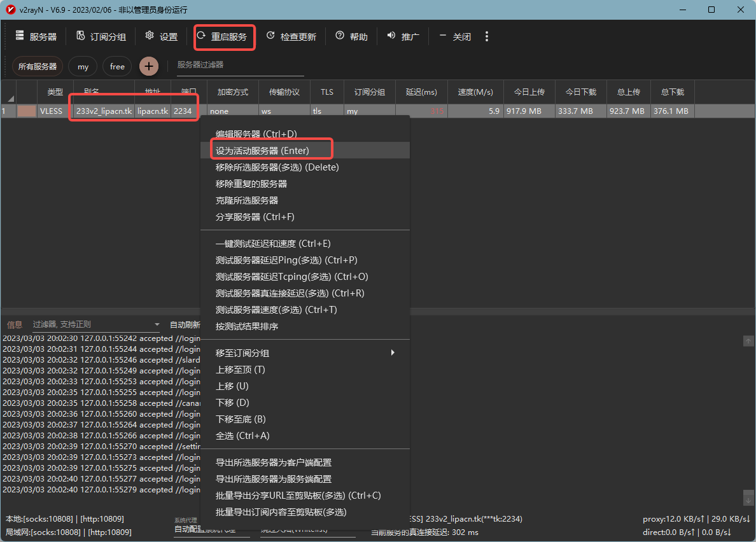756x542 pixels.
Task: Expand the 移至订阅分组 submenu arrow
Action: pos(393,352)
